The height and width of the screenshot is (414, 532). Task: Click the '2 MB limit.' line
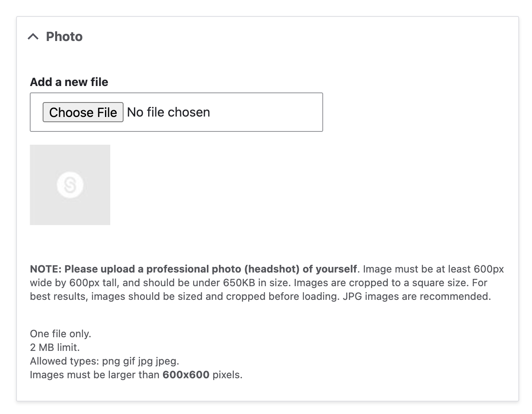coord(55,347)
